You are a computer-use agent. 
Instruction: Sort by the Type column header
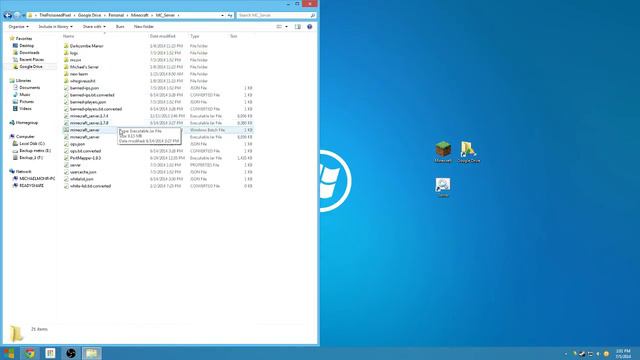click(x=195, y=36)
